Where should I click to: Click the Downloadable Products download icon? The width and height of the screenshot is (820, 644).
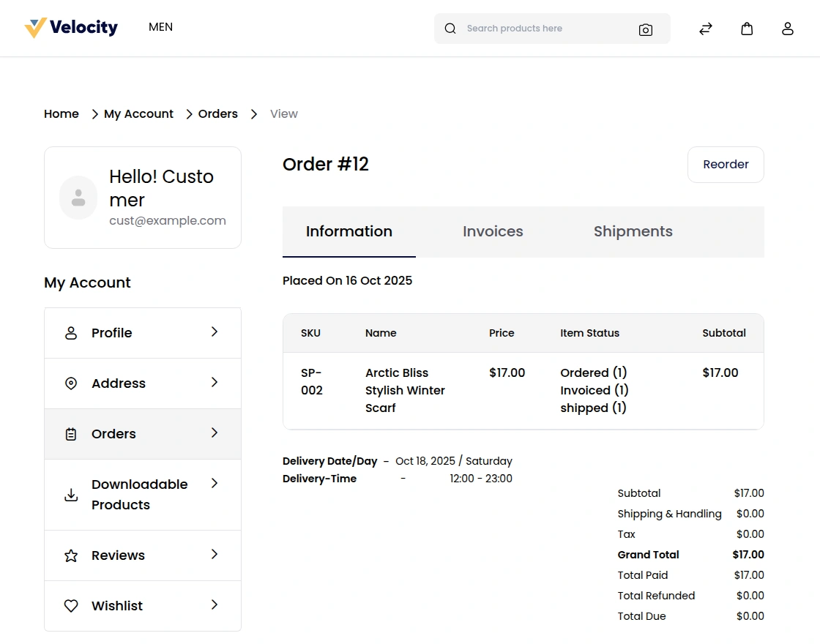click(x=71, y=495)
